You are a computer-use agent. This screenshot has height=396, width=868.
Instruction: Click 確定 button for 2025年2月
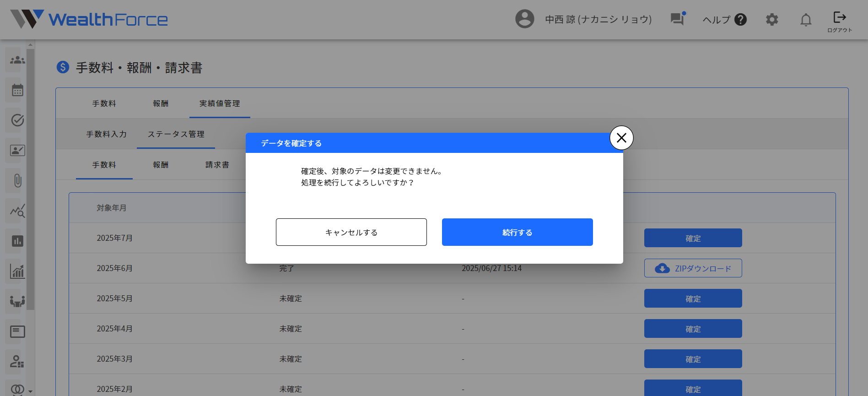693,389
